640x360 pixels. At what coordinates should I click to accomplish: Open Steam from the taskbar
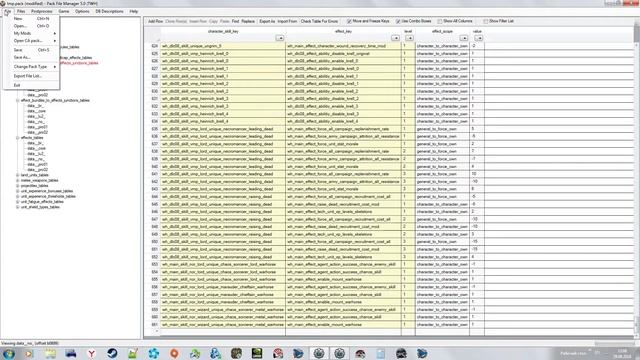(x=112, y=353)
